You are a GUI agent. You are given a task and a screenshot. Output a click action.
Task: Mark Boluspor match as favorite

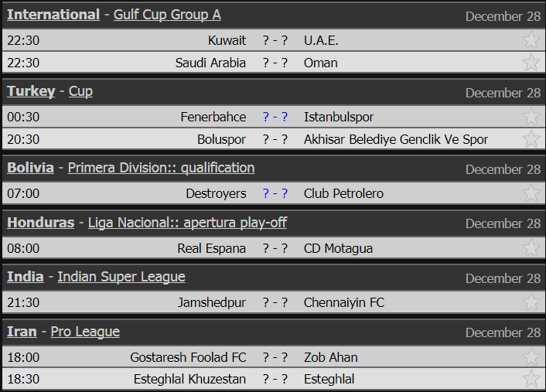pos(531,139)
